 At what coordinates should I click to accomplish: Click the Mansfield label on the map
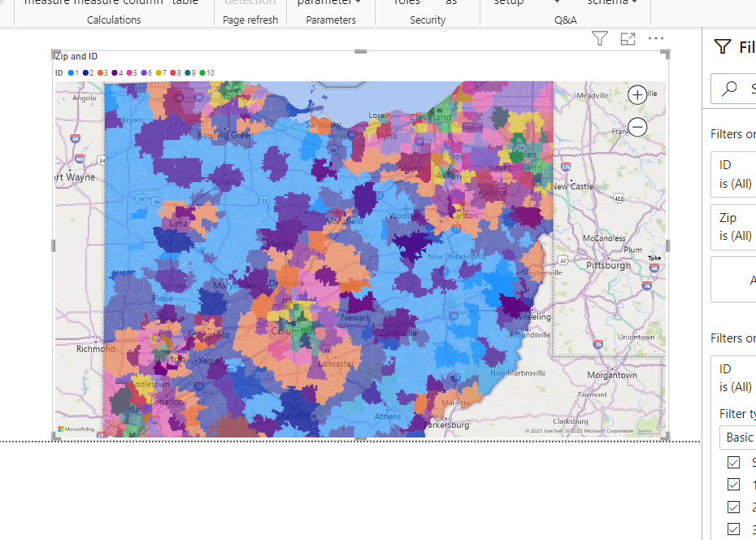point(344,221)
